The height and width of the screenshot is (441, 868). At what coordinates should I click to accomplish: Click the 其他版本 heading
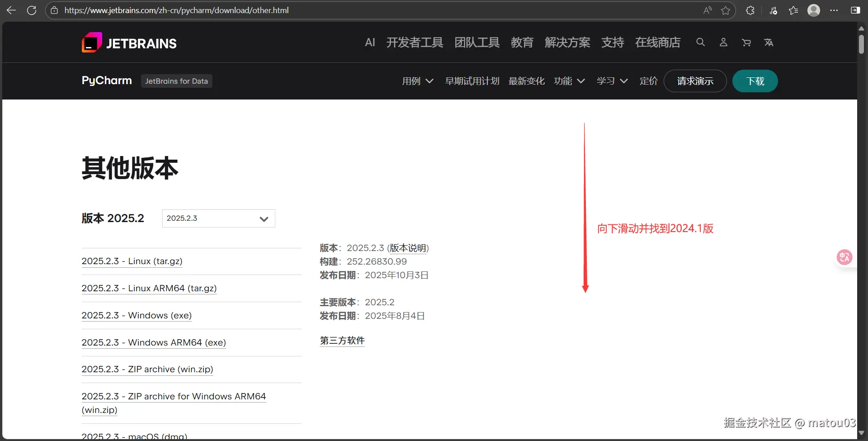tap(130, 168)
